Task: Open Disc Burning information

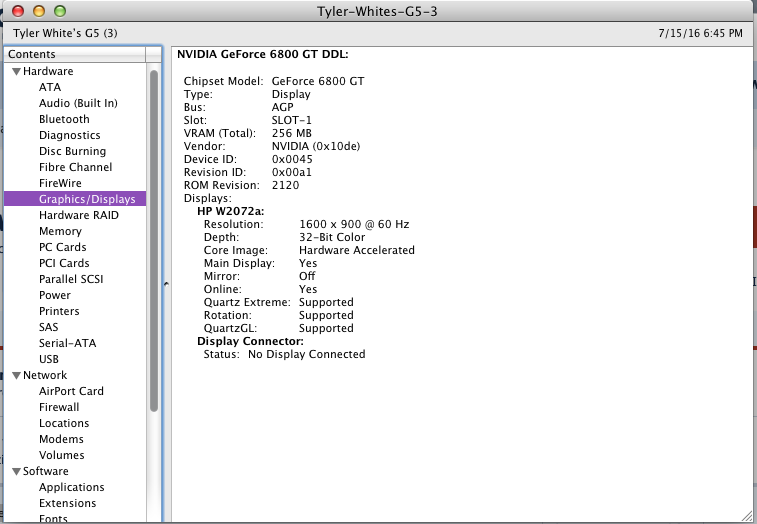Action: 72,151
